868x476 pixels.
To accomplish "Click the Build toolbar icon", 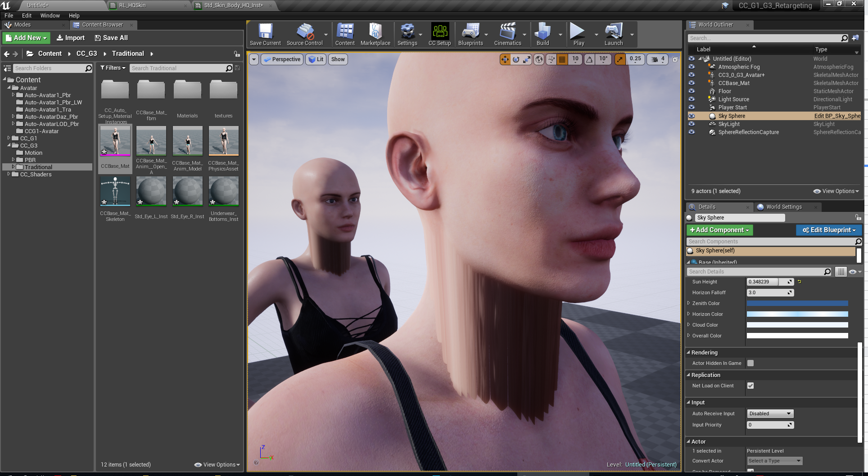I will pos(543,34).
